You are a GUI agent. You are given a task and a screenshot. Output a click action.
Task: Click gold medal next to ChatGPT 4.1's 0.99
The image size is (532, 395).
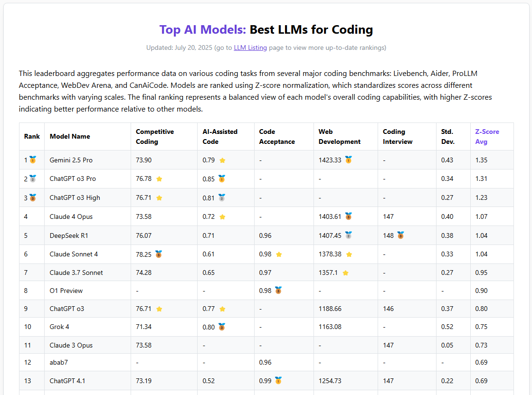coord(278,381)
